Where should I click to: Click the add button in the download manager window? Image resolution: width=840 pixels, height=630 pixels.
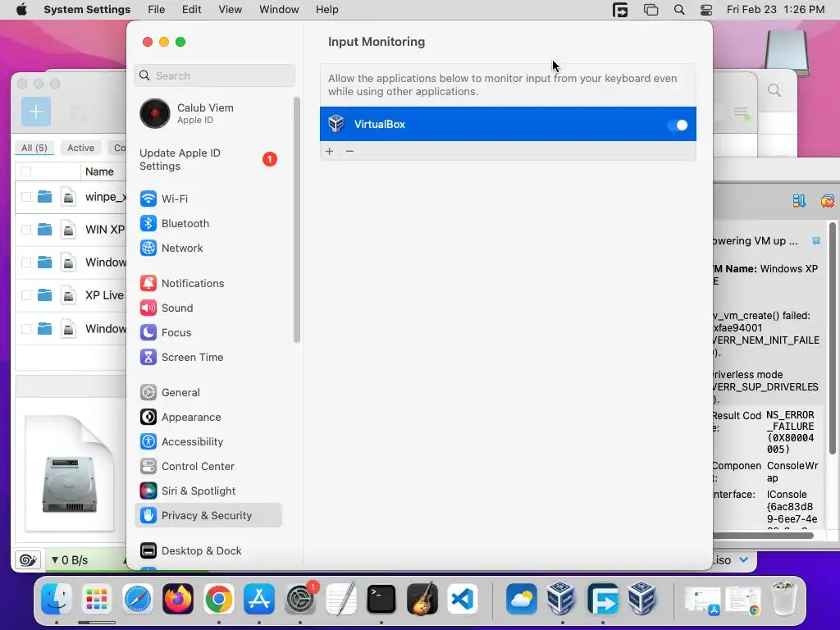(x=36, y=112)
